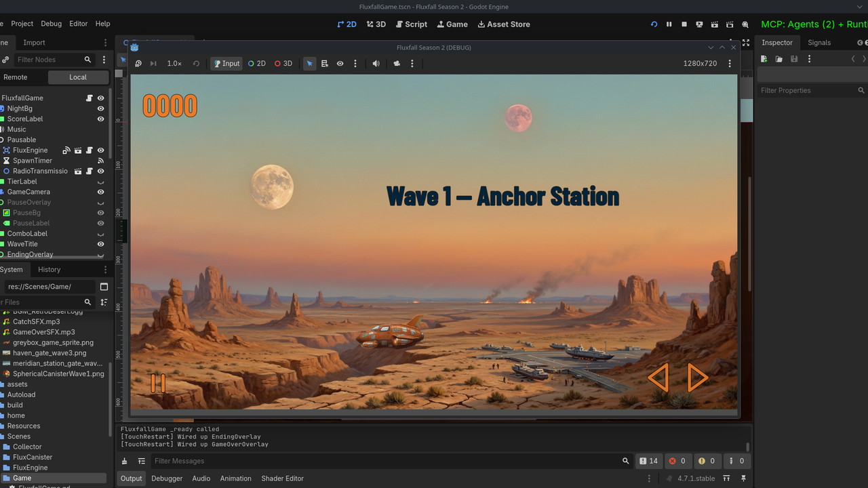Open the Import dock tab

pyautogui.click(x=34, y=43)
